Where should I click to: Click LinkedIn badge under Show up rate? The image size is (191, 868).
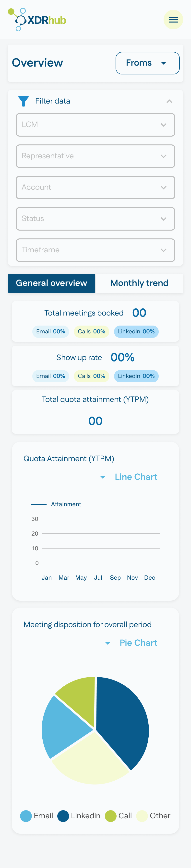136,376
